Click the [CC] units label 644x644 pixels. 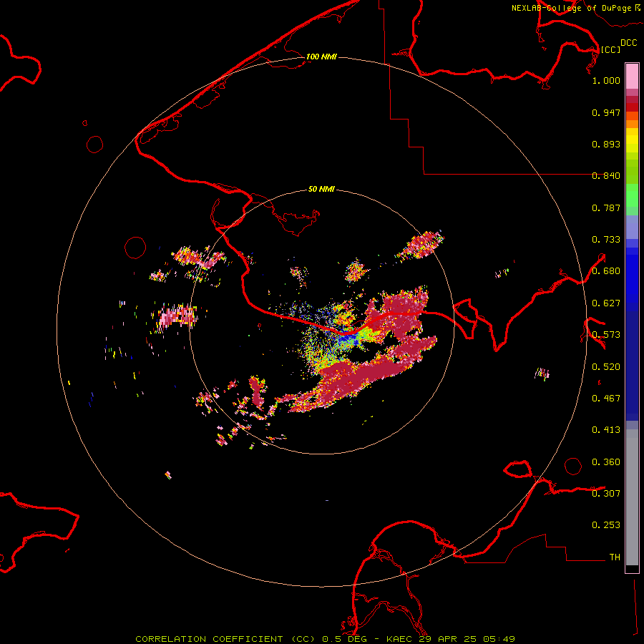[x=610, y=49]
